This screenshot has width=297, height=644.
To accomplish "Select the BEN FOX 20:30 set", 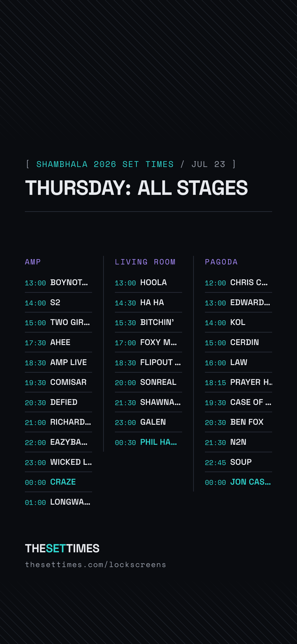I will [239, 422].
